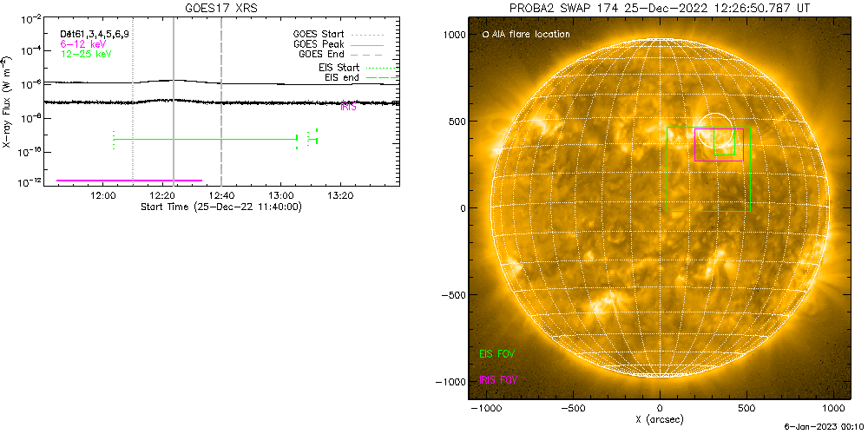The height and width of the screenshot is (434, 868).
Task: Click the "AIA flare location" legend text
Action: (529, 35)
